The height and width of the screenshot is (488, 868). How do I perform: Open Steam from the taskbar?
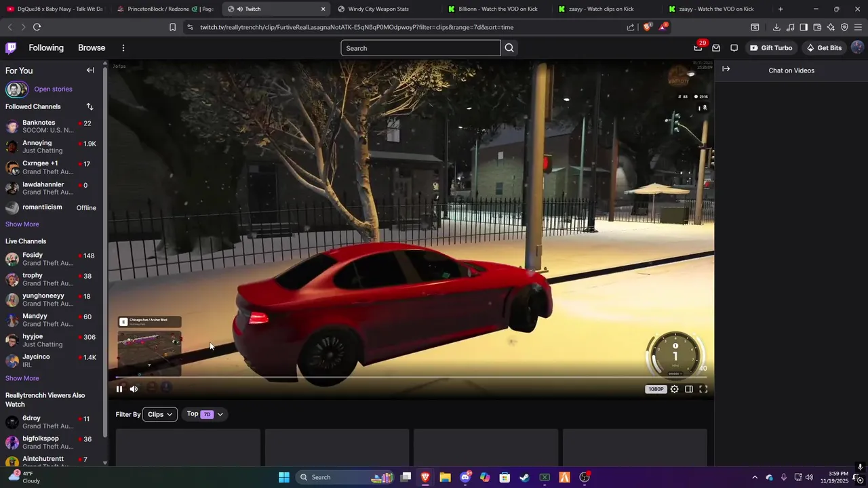click(524, 477)
